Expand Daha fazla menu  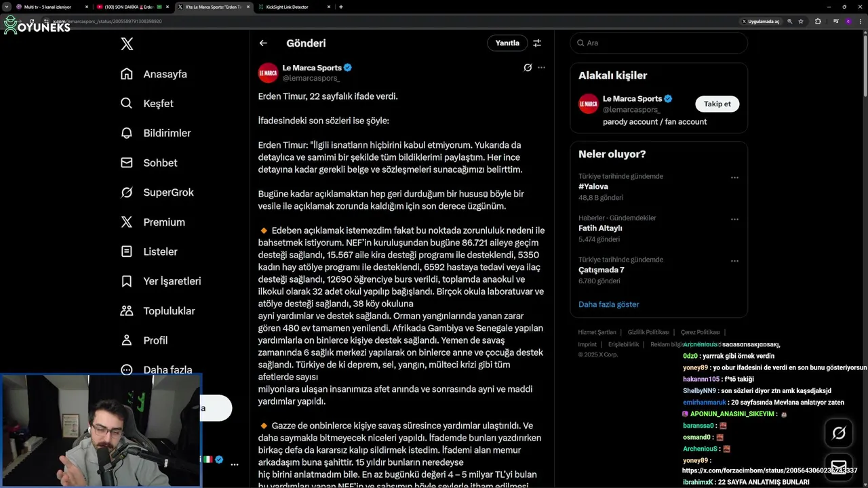click(156, 370)
